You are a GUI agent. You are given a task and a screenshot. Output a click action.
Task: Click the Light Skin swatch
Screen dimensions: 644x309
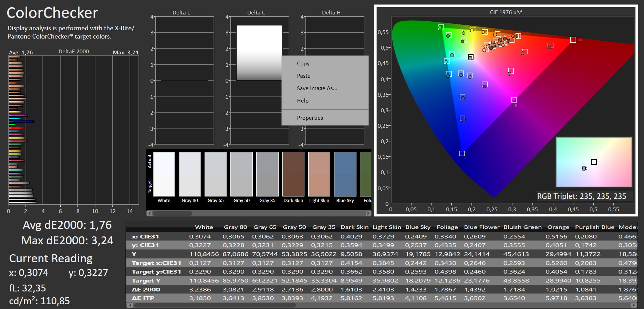coord(319,174)
